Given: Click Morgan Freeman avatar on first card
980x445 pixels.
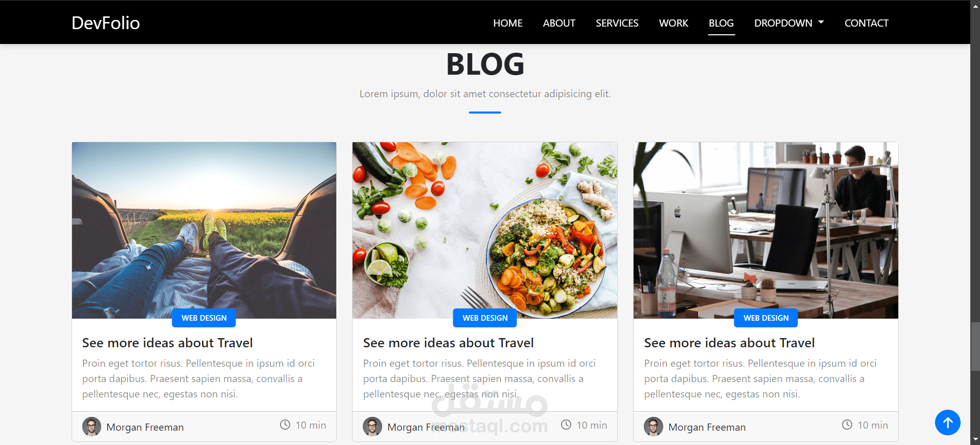Looking at the screenshot, I should coord(91,427).
